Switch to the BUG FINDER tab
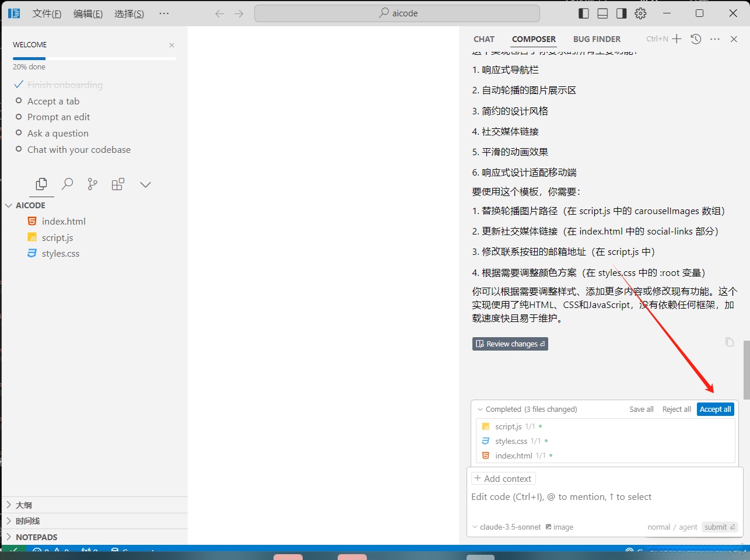 click(x=597, y=39)
